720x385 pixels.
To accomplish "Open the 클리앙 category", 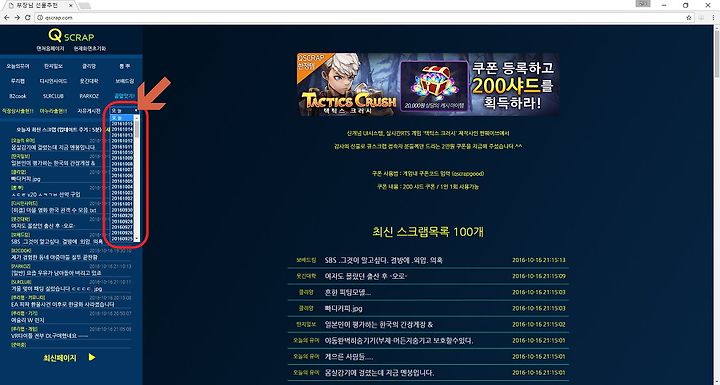I will tap(89, 66).
